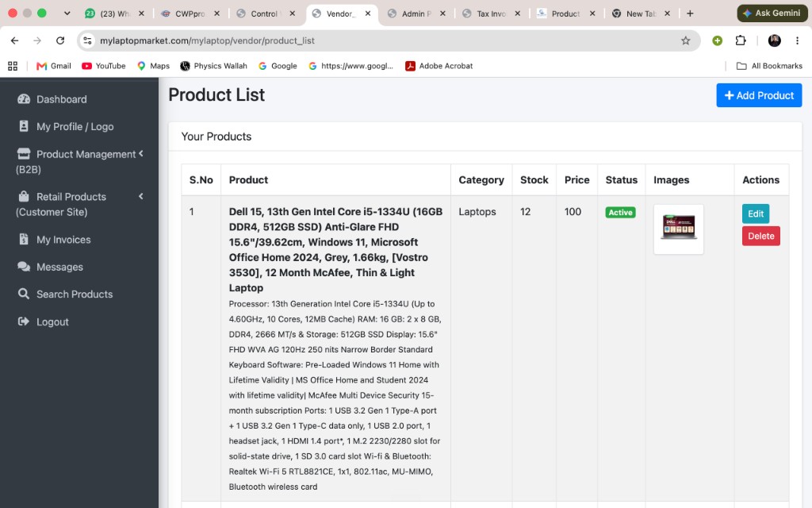Open the Dashboard sidebar item
Image resolution: width=812 pixels, height=508 pixels.
(x=61, y=99)
